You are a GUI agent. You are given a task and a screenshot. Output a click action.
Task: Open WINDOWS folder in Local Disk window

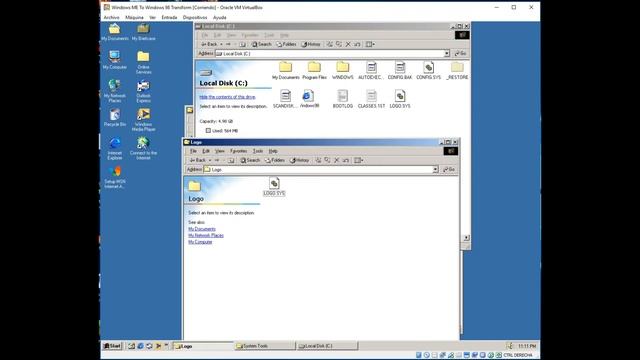342,70
